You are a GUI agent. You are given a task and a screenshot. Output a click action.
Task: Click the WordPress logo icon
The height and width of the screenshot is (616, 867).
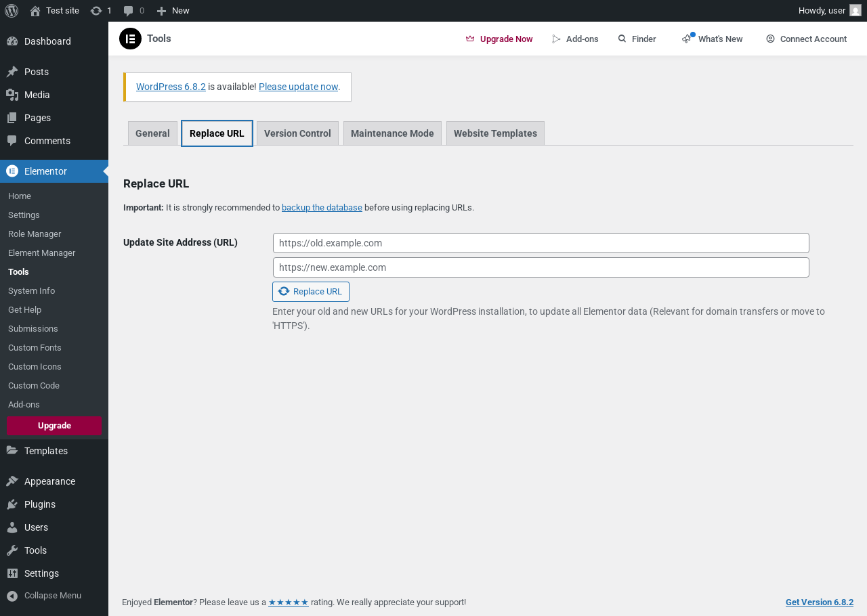11,11
